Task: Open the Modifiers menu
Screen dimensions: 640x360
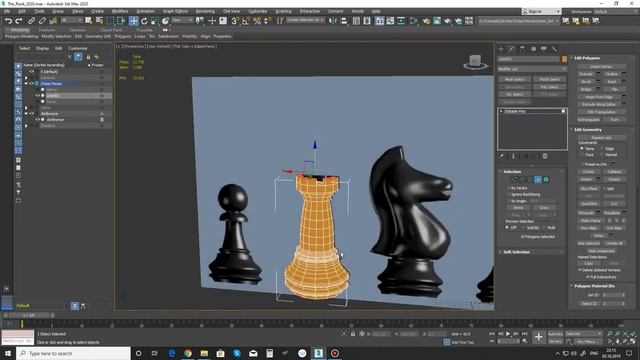Action: 120,11
